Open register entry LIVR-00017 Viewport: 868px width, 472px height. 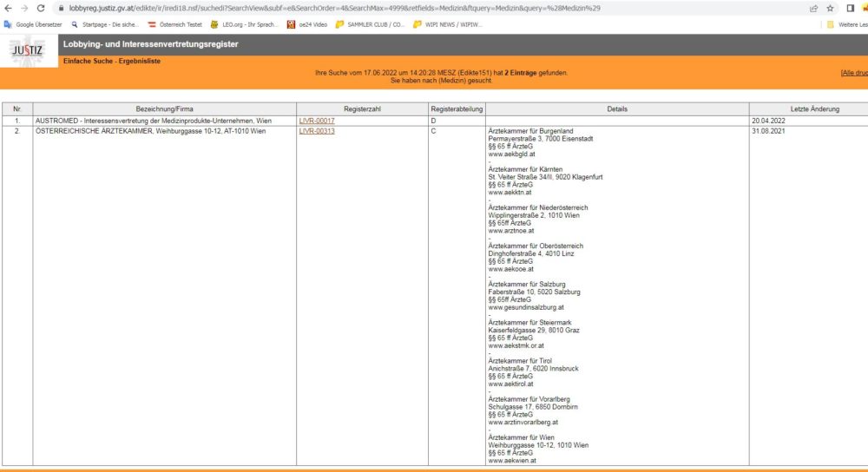[317, 121]
